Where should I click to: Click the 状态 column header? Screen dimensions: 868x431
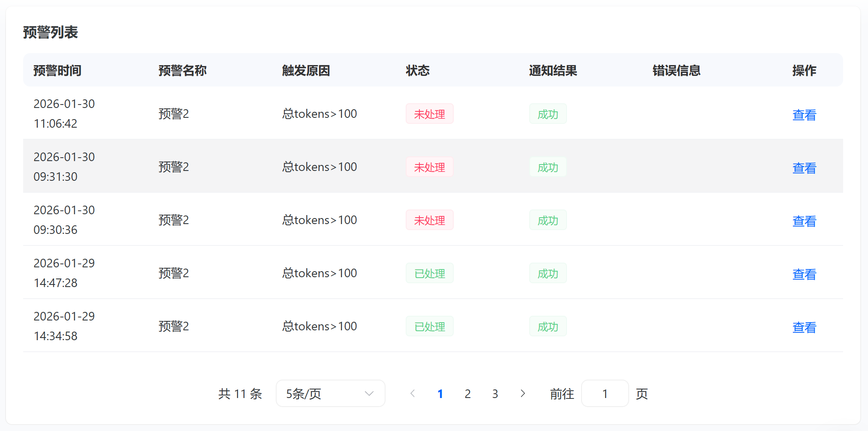tap(417, 70)
